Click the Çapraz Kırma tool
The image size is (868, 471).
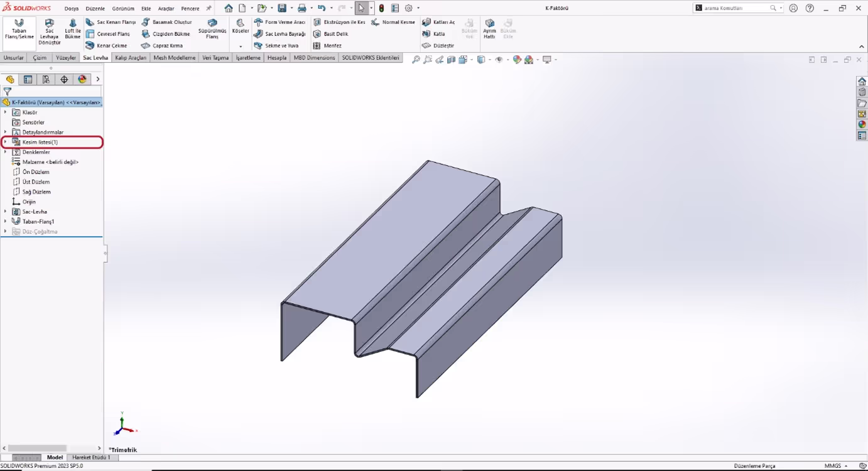pos(162,46)
